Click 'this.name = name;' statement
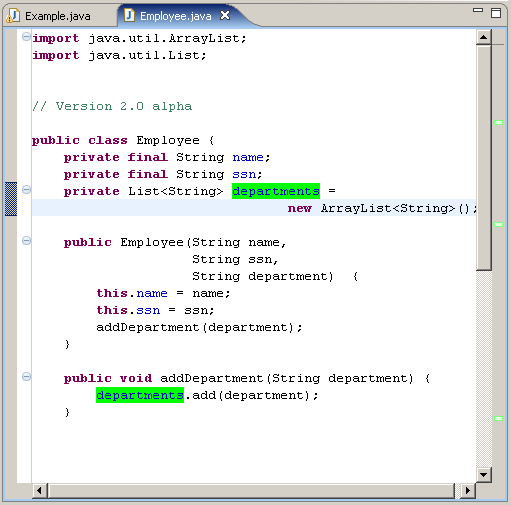 (x=163, y=293)
